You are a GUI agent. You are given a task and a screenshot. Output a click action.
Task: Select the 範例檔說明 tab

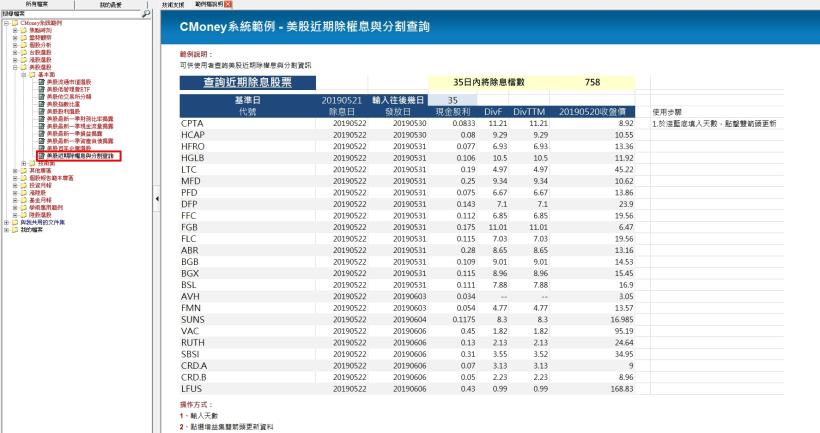click(209, 4)
